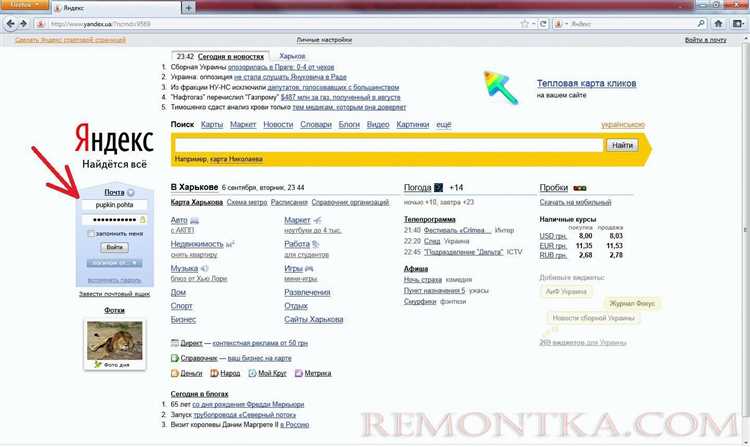Open the 'Сайты Харькова' link
This screenshot has height=447, width=750.
(x=313, y=319)
